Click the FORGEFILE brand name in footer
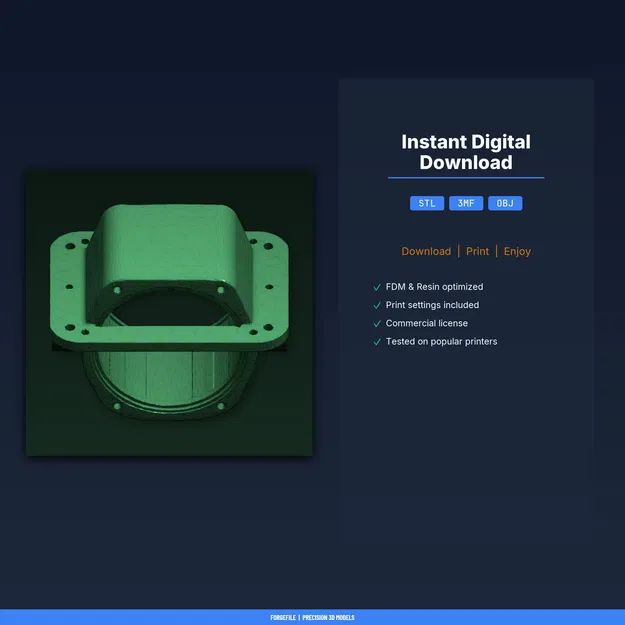 tap(283, 617)
